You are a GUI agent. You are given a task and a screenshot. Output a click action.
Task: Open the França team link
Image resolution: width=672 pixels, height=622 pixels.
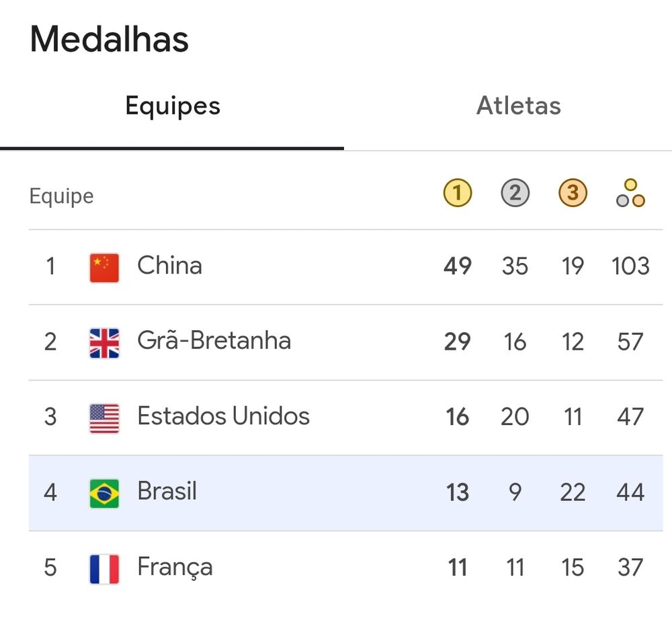(x=175, y=567)
